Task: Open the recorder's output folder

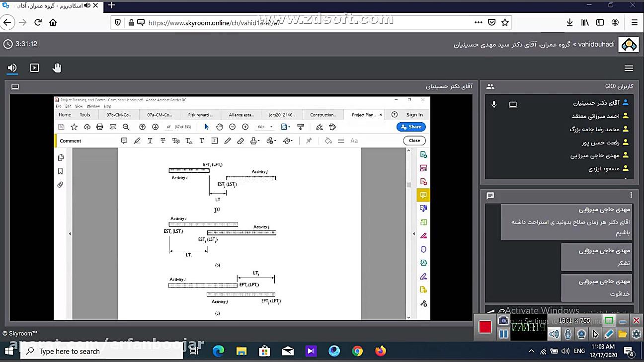Action: (622, 334)
